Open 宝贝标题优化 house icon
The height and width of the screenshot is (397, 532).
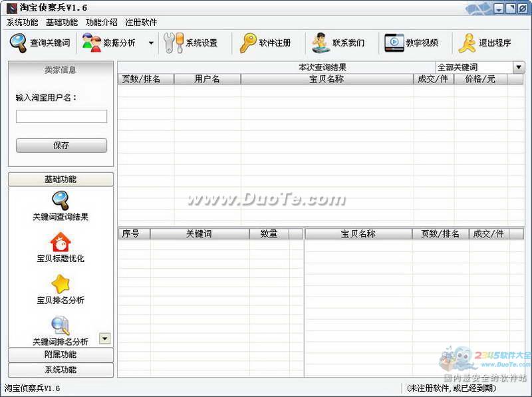click(x=61, y=242)
